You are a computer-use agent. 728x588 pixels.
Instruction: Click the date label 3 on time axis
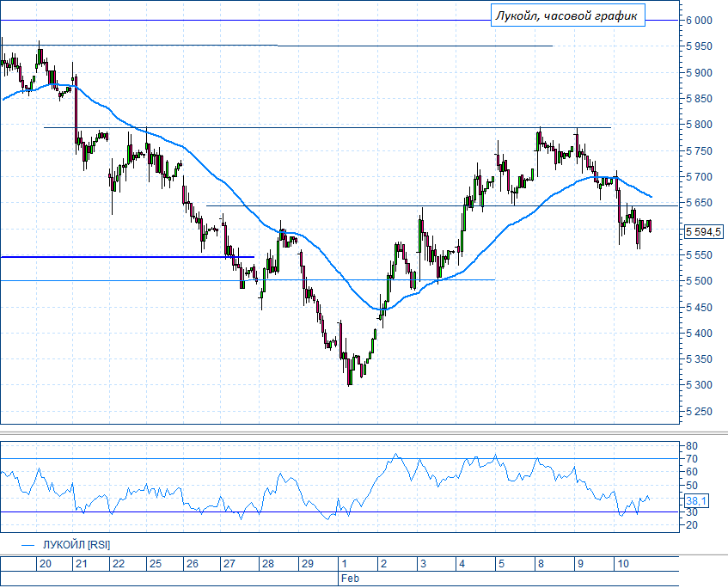coord(423,564)
